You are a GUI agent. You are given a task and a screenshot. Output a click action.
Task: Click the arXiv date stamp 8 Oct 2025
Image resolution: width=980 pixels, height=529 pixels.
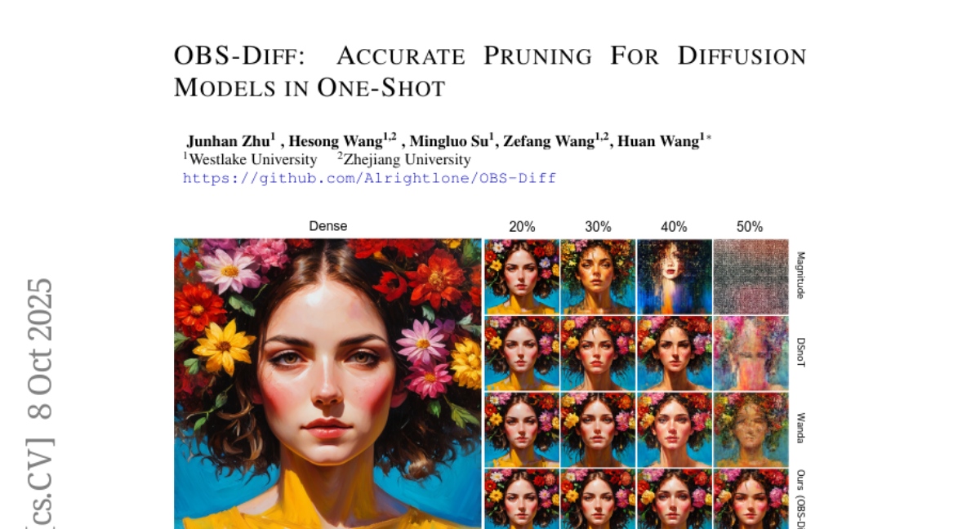40,349
